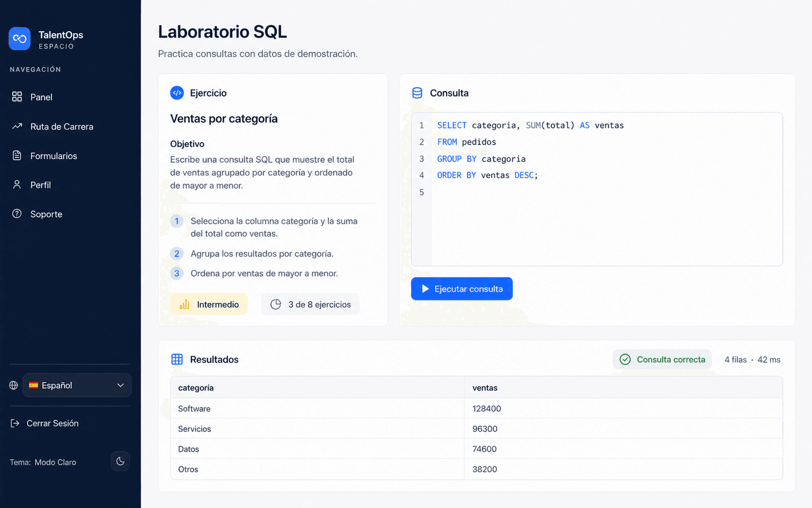Click the 42 ms execution time text

[769, 359]
